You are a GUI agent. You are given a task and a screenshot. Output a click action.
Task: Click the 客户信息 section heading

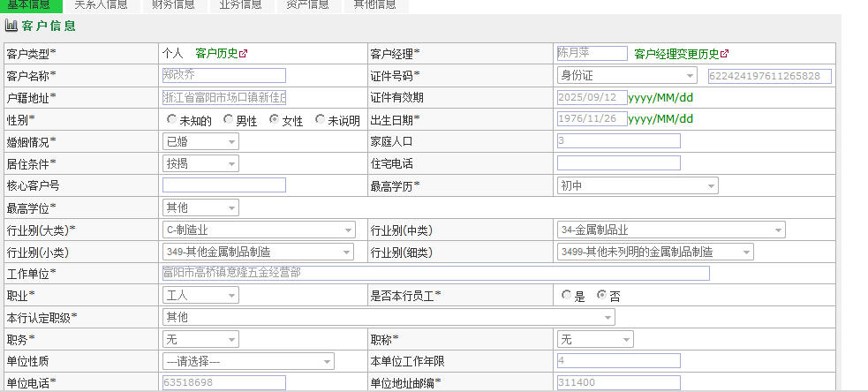coord(49,26)
